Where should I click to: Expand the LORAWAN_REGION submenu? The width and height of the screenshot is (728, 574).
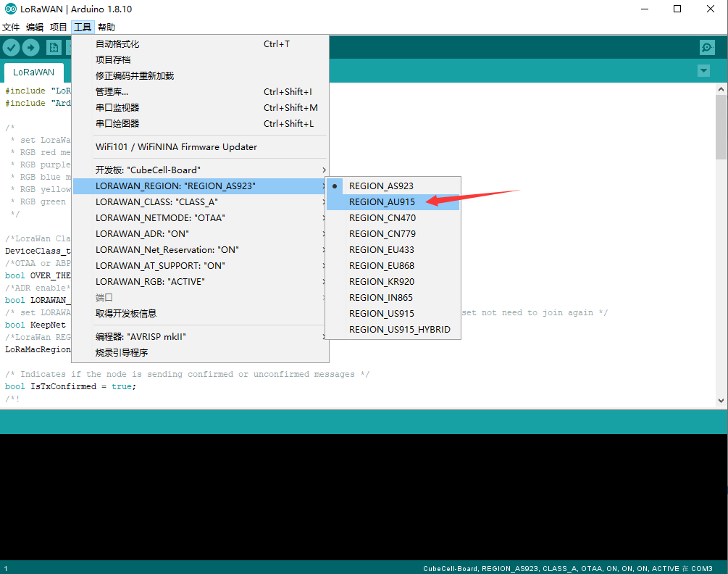(x=200, y=186)
